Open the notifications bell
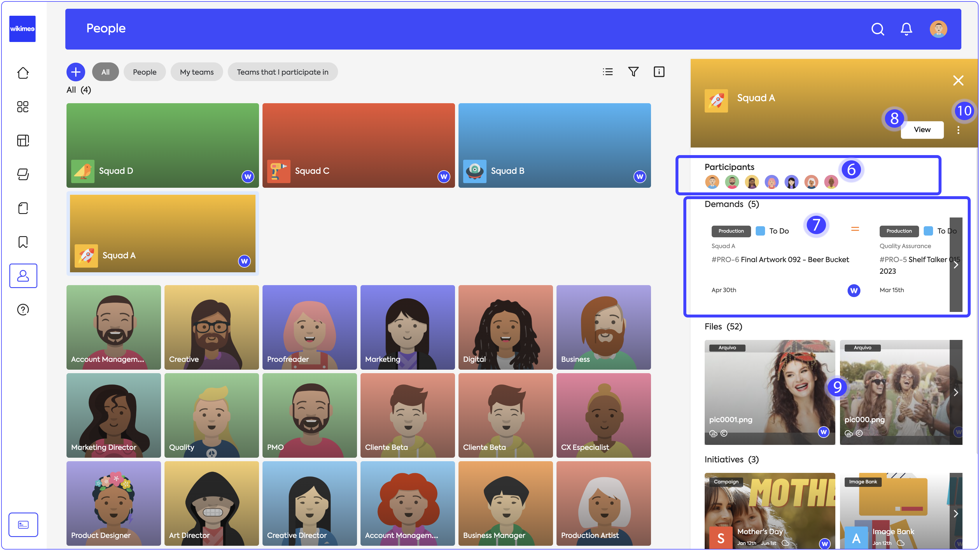Image resolution: width=980 pixels, height=551 pixels. (x=906, y=29)
